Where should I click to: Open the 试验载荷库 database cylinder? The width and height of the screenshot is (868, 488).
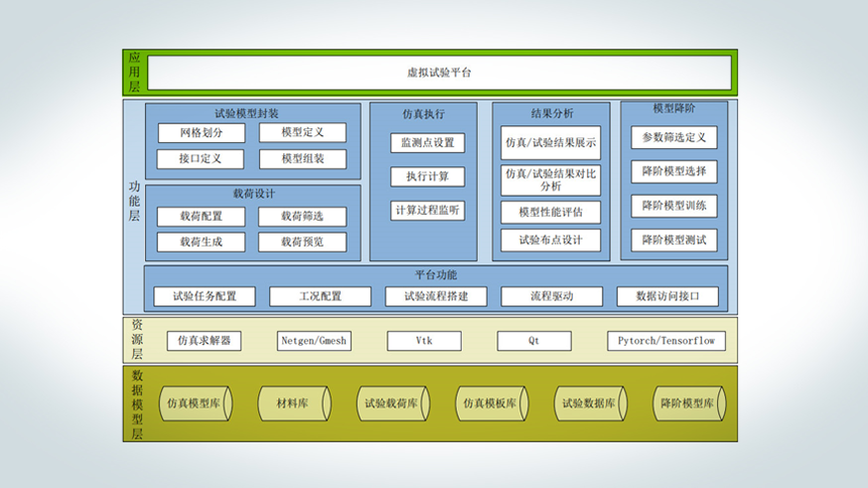click(x=392, y=404)
